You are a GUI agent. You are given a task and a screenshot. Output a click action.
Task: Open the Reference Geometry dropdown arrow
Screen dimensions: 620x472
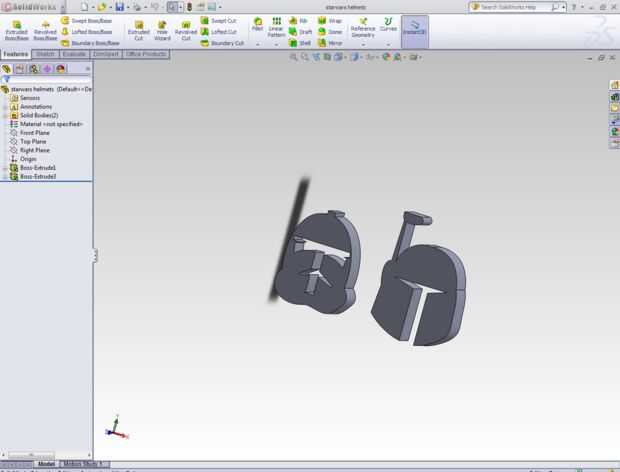[363, 44]
